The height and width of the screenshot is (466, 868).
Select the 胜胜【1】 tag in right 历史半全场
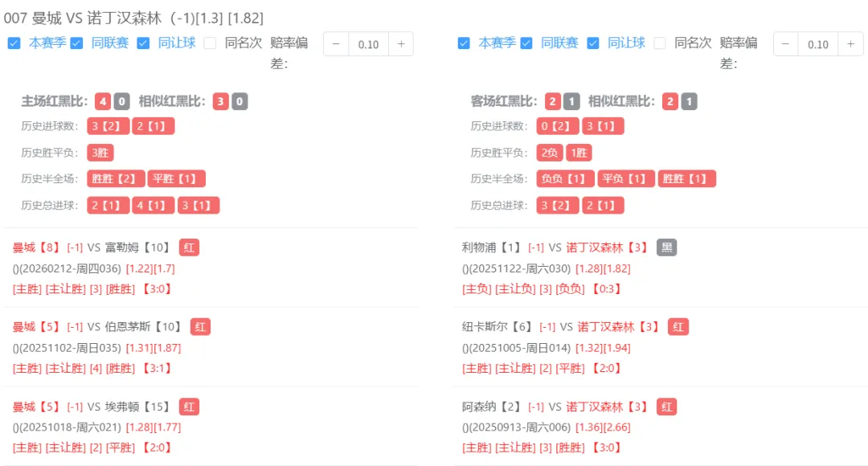tap(687, 178)
